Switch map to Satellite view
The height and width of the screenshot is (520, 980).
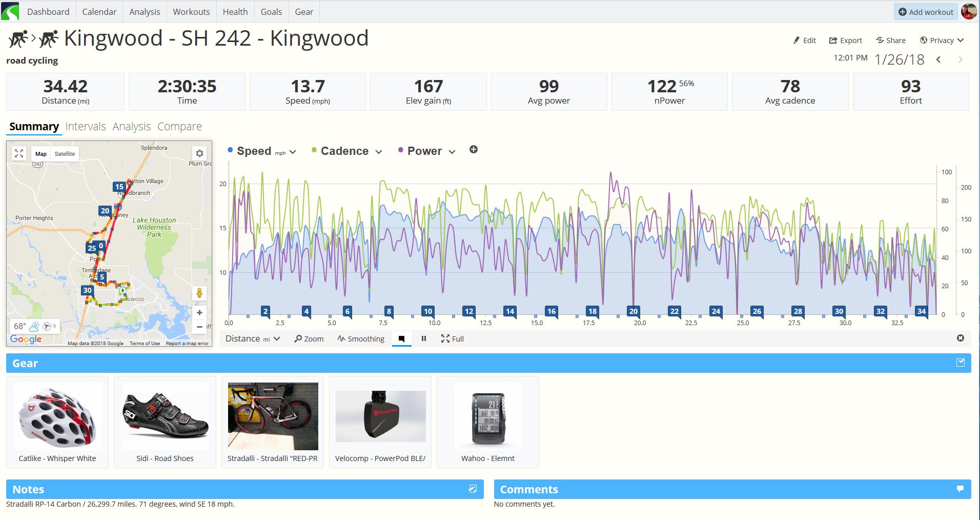[x=65, y=154]
